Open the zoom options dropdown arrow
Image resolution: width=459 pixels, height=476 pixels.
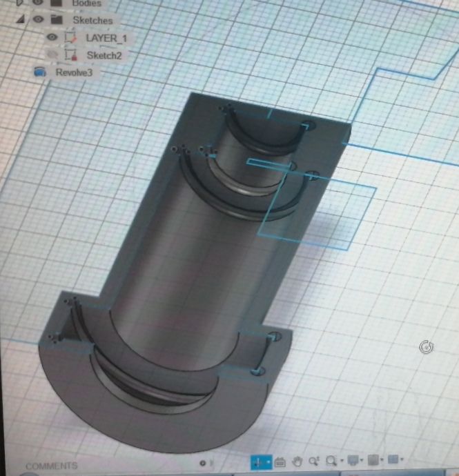coord(342,461)
